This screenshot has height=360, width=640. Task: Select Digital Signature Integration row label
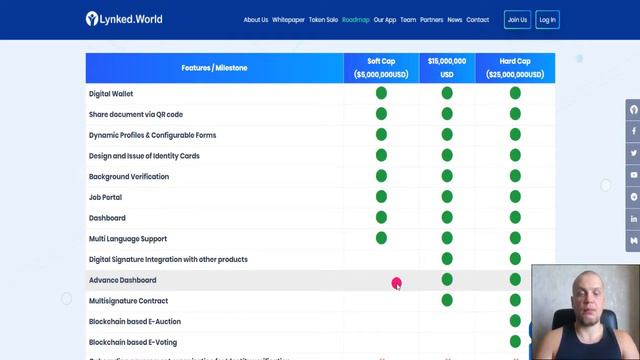click(168, 259)
